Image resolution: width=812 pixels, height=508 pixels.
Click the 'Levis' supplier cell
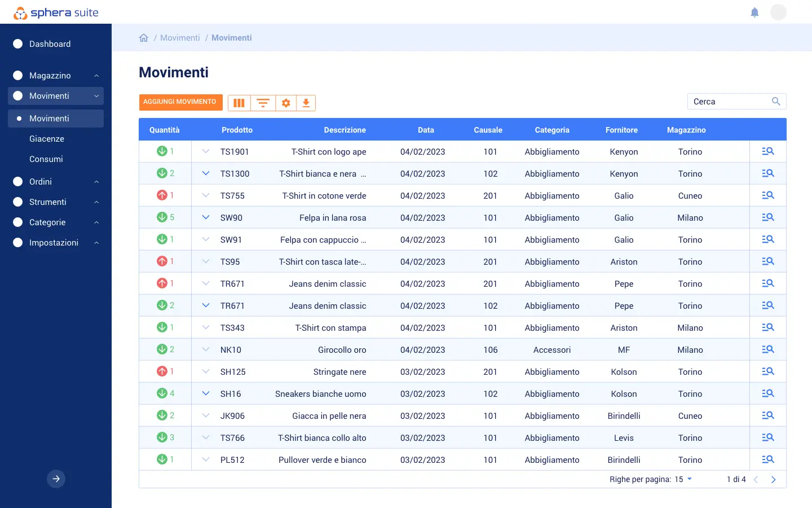coord(624,438)
